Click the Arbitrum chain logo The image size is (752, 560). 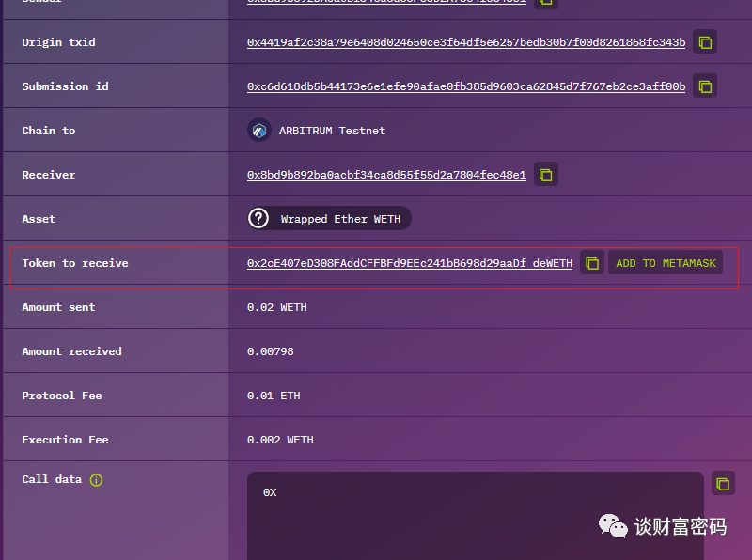tap(259, 131)
